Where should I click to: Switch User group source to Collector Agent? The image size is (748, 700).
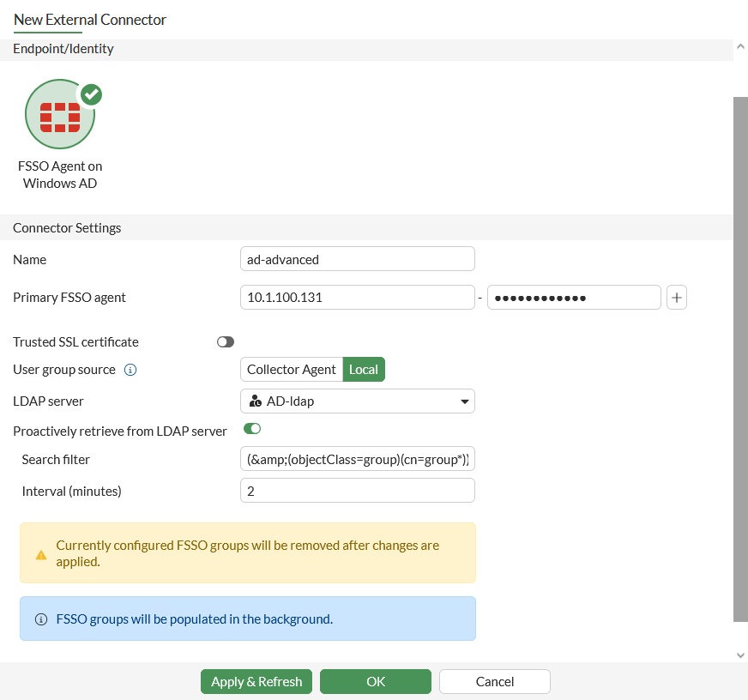291,370
